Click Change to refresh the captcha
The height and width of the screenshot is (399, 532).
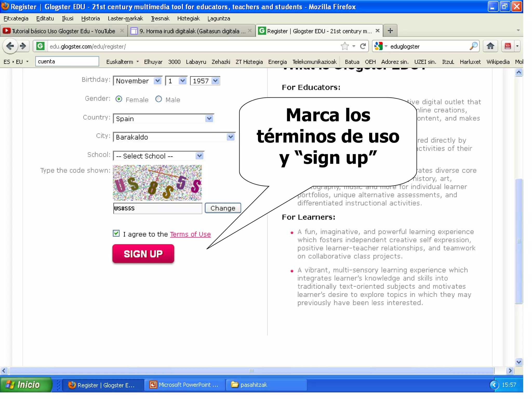point(223,208)
